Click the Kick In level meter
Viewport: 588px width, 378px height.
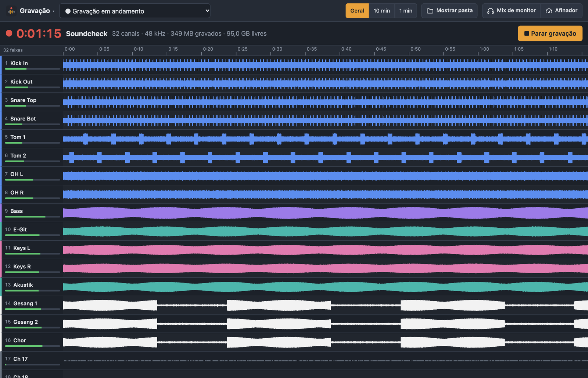(32, 69)
